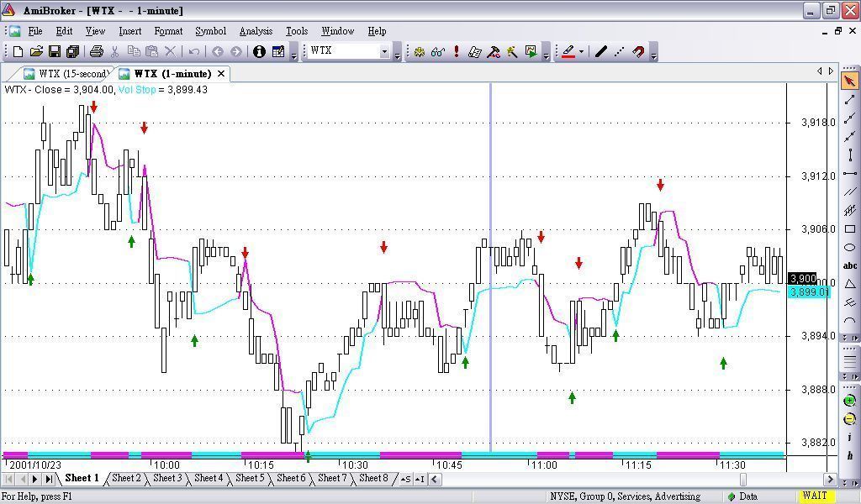Image resolution: width=861 pixels, height=504 pixels.
Task: Click the eyeglasses icon in the analysis toolbar
Action: tap(437, 51)
